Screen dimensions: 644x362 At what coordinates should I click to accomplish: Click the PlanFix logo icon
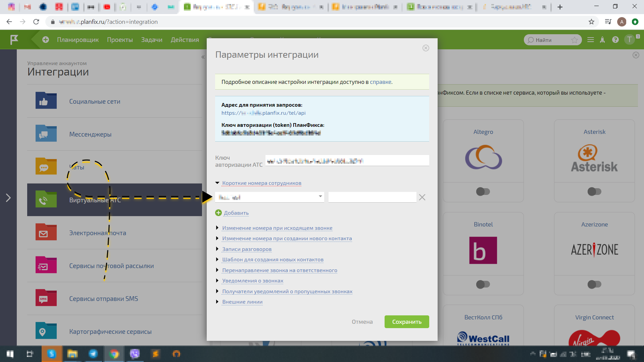(x=14, y=40)
